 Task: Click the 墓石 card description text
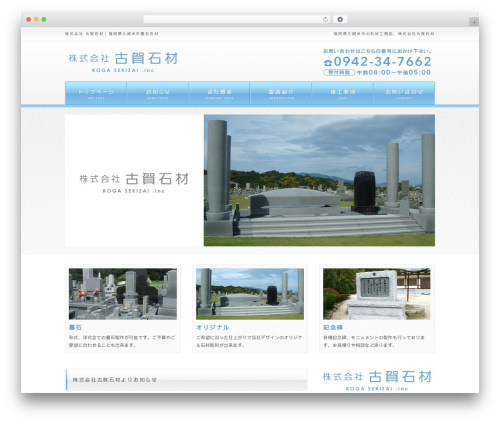pyautogui.click(x=122, y=341)
